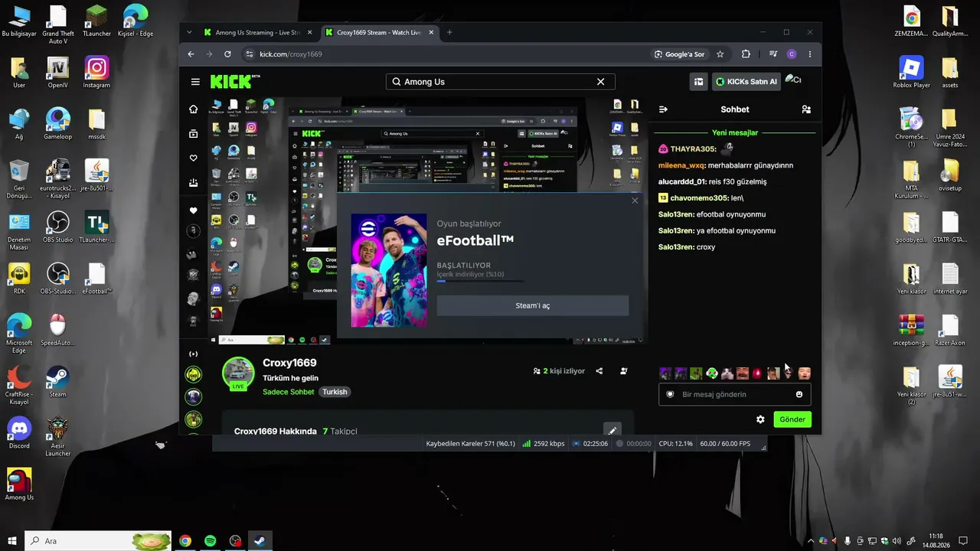Open Chrome three-dot menu
The height and width of the screenshot is (551, 980).
pos(809,54)
